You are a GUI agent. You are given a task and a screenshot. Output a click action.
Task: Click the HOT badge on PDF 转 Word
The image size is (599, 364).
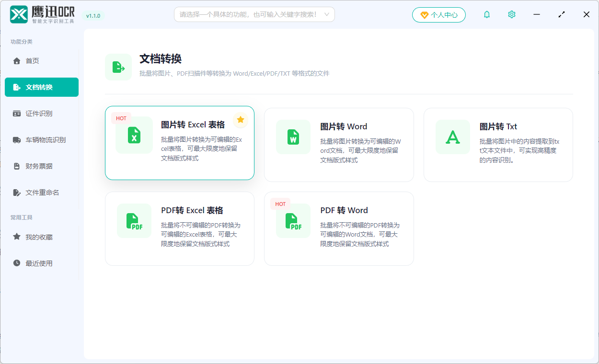click(280, 204)
